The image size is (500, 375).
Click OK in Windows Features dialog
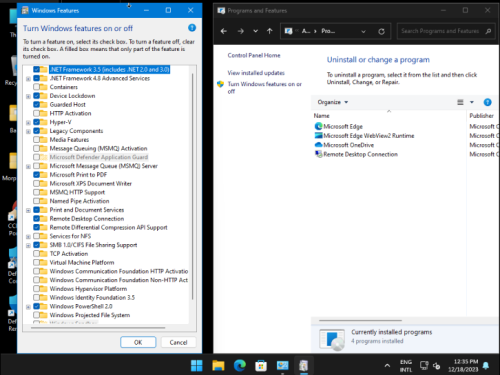[138, 342]
